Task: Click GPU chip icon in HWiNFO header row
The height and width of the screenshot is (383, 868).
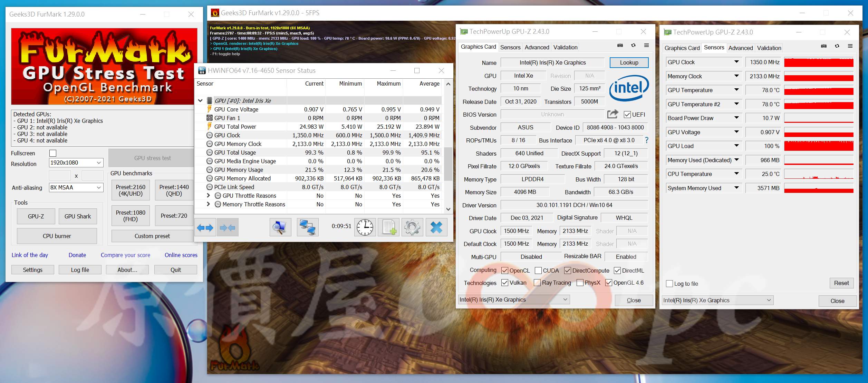Action: [x=209, y=100]
